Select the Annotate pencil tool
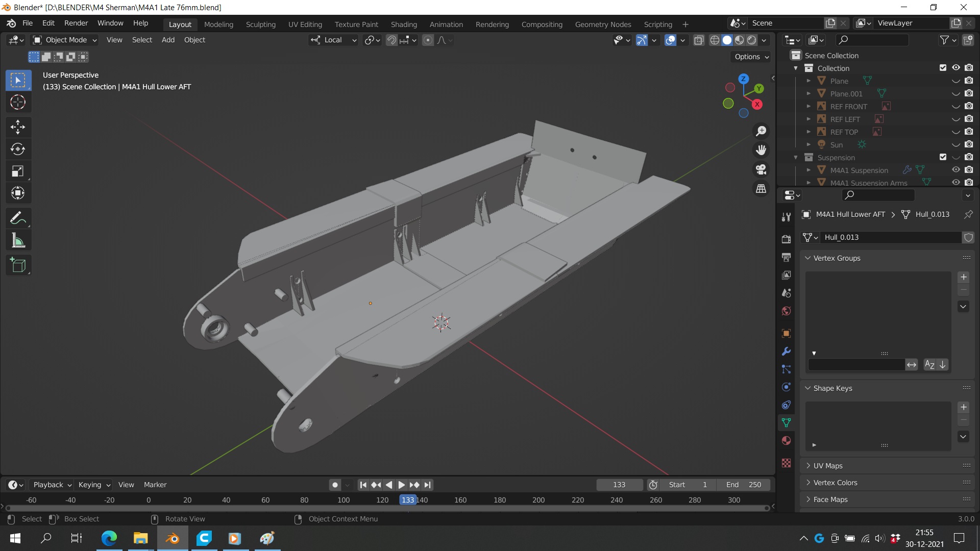This screenshot has height=551, width=980. (18, 218)
